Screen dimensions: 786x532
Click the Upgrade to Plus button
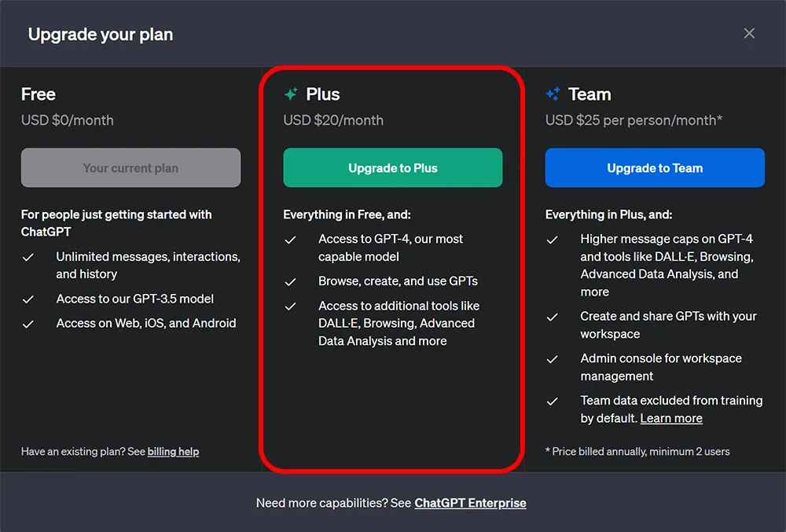point(393,168)
